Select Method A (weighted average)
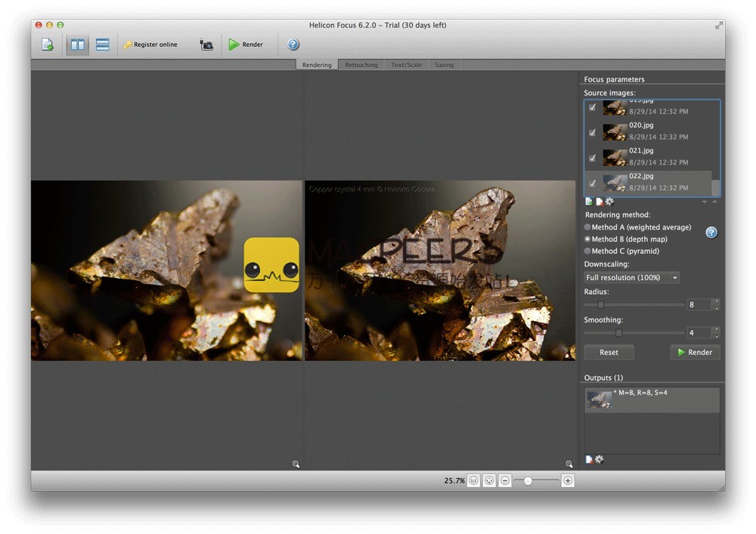 [x=588, y=227]
